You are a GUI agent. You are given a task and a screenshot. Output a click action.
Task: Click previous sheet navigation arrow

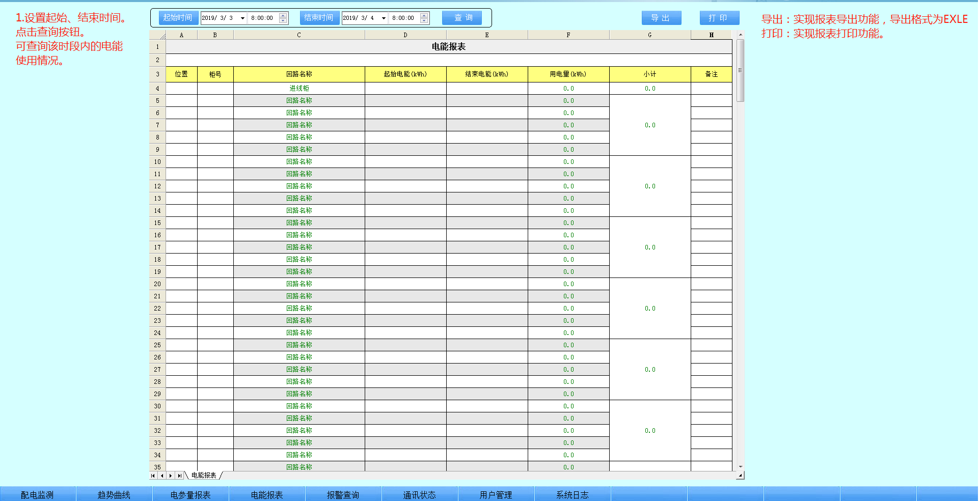pos(162,476)
